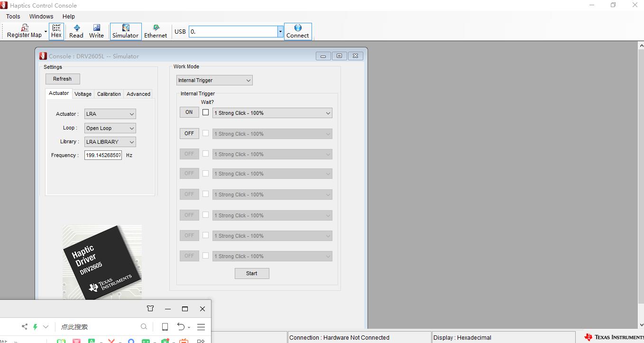The height and width of the screenshot is (343, 644).
Task: Open first slot Strong Click effect dropdown
Action: (272, 113)
